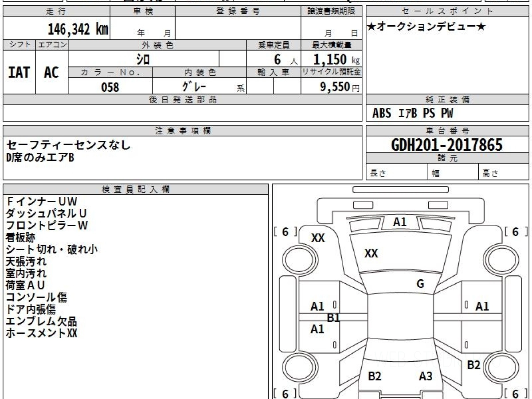Click the 車検 header cell
Screen dimensions: 532x399
[x=142, y=11]
